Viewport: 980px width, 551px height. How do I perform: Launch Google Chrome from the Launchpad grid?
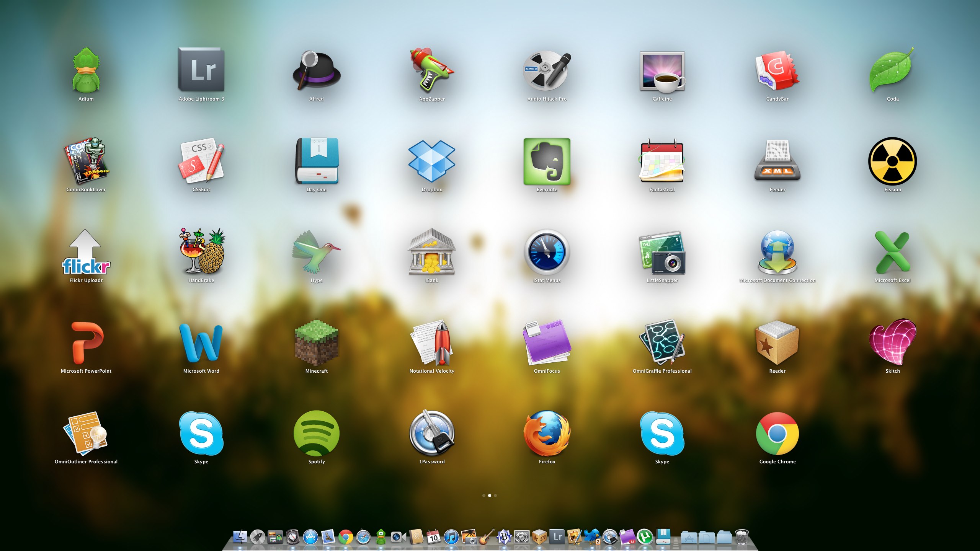(777, 433)
